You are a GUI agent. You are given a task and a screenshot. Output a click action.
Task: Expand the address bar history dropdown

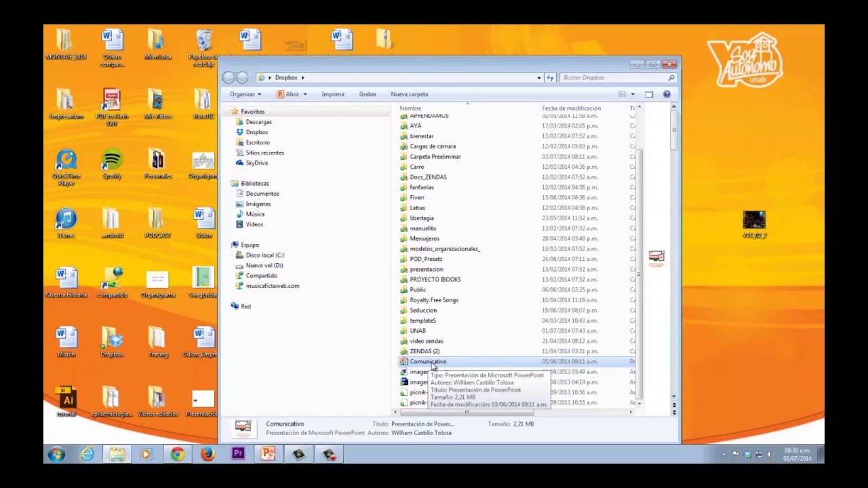click(x=539, y=78)
